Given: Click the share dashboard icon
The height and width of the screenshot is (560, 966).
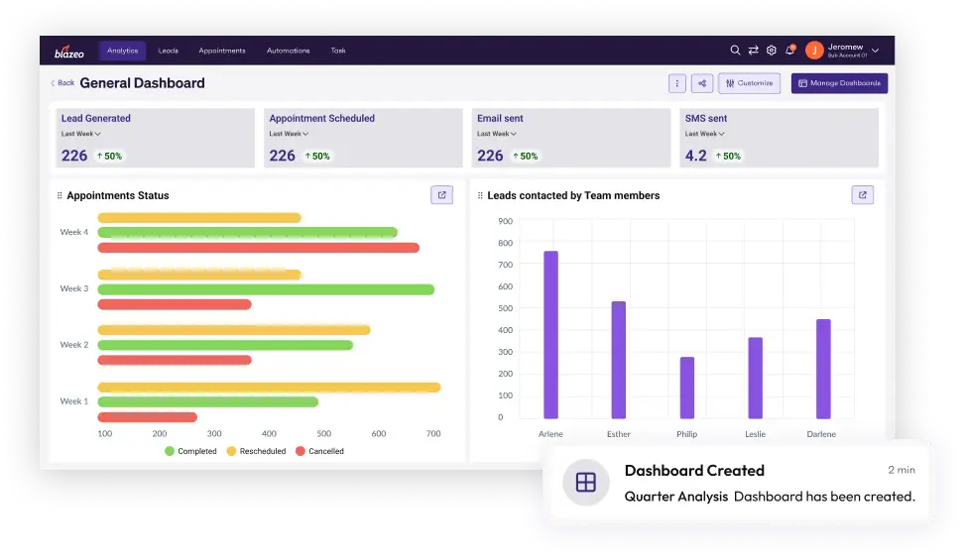Looking at the screenshot, I should [x=702, y=84].
